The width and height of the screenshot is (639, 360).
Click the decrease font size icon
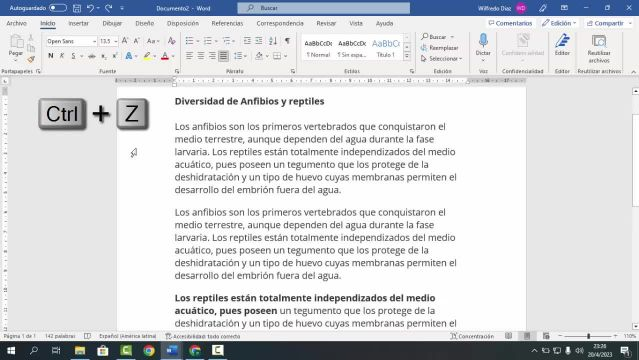click(x=137, y=41)
